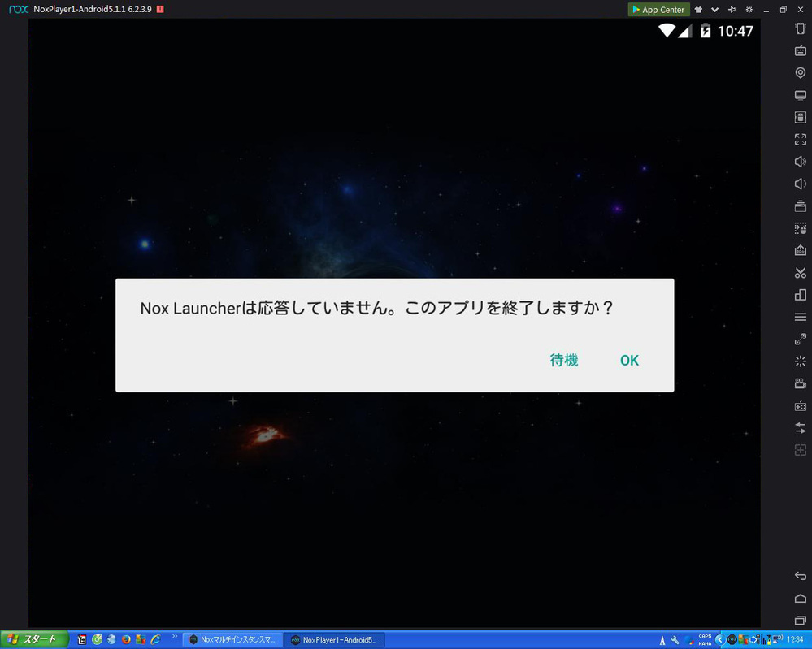Launch Internet Explorer from quick launch
The image size is (812, 649).
(155, 640)
